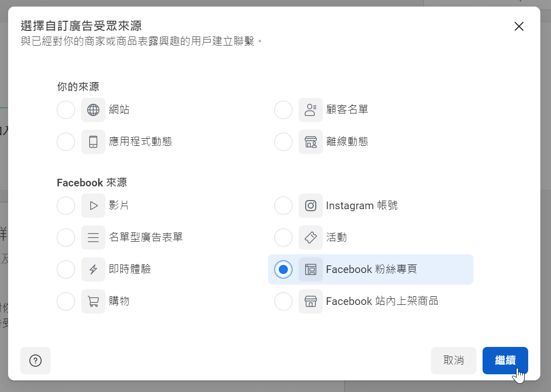Choose the Facebook 站內上架商品 radio button
The height and width of the screenshot is (392, 551).
pos(283,301)
